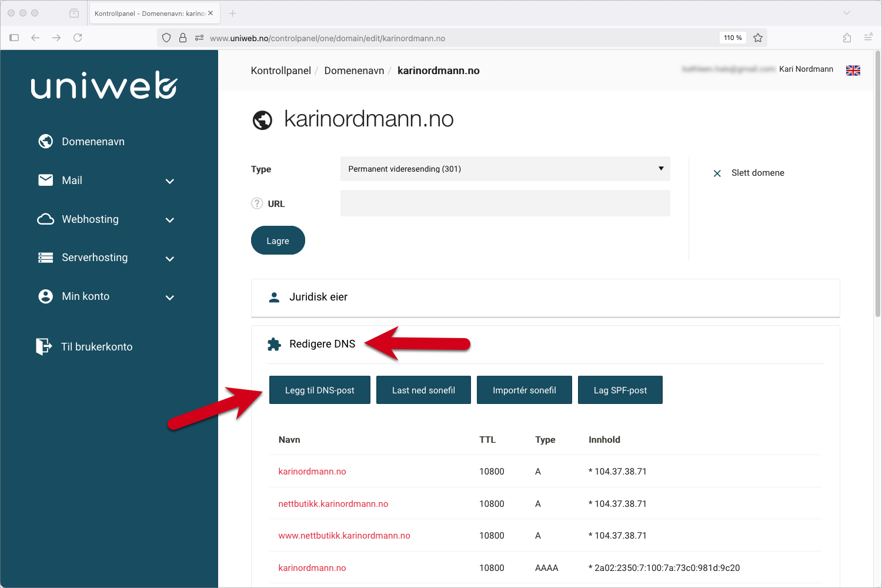Open browser sidebar toggle icon

(14, 38)
